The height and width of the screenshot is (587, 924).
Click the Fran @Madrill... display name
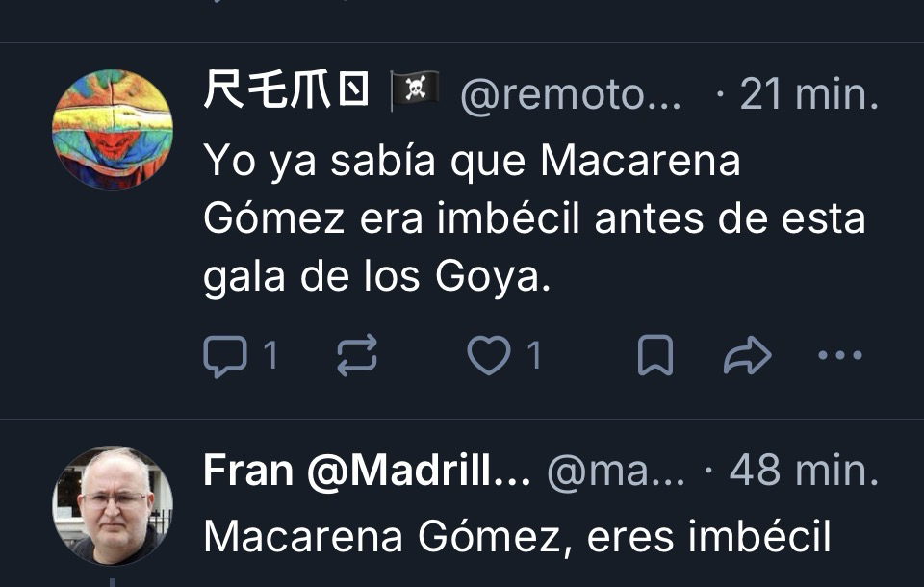(x=367, y=472)
